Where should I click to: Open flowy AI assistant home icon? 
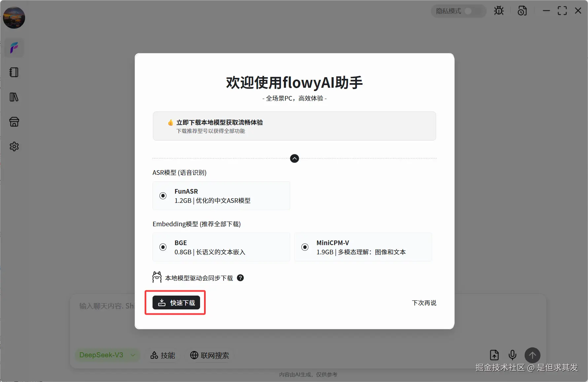(x=14, y=48)
